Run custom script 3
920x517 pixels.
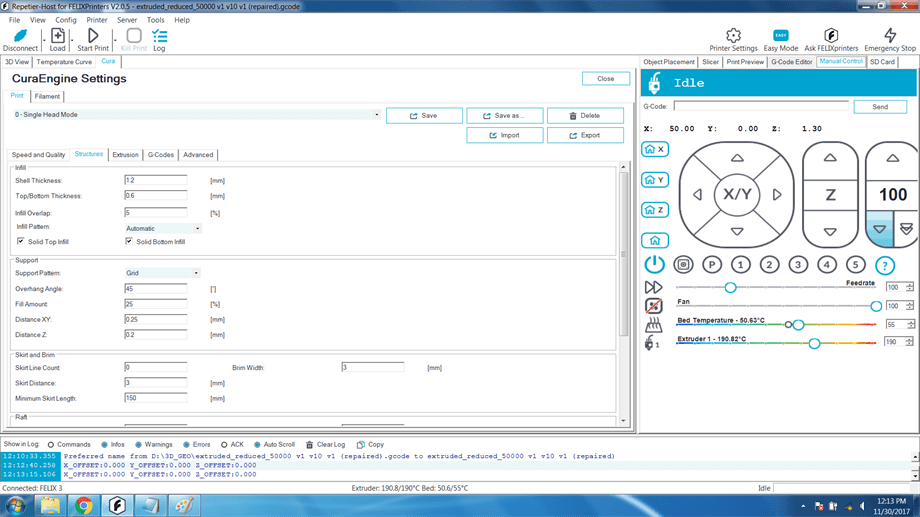(798, 265)
